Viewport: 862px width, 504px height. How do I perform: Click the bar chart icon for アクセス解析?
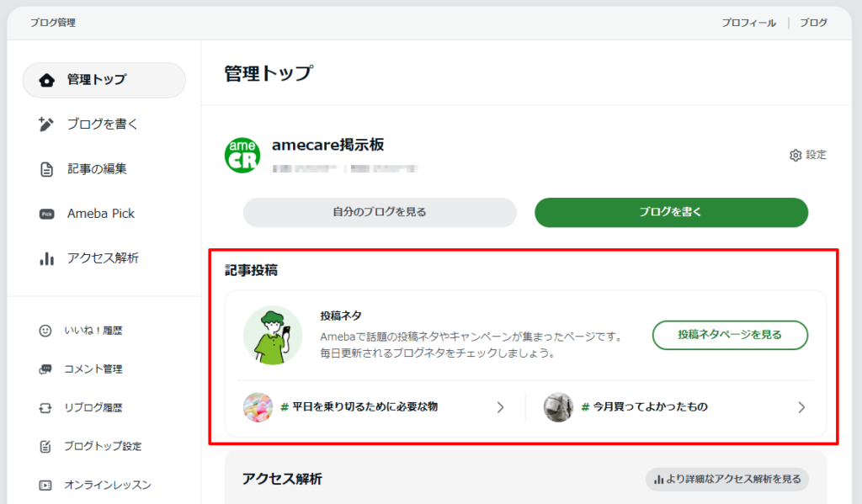47,258
